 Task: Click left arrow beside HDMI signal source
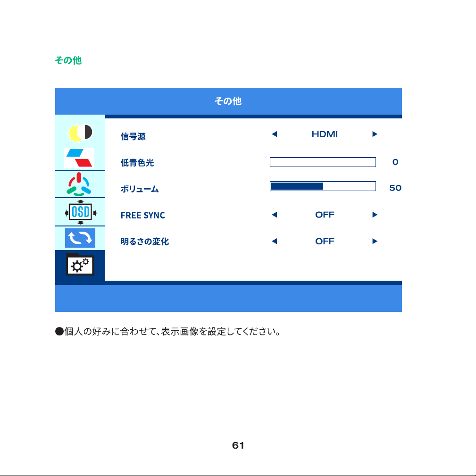275,134
